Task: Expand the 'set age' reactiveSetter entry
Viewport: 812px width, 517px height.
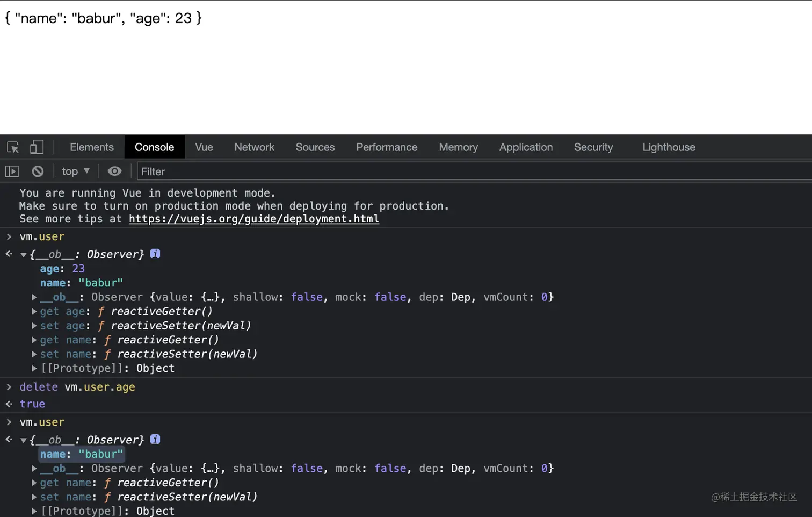Action: click(34, 326)
